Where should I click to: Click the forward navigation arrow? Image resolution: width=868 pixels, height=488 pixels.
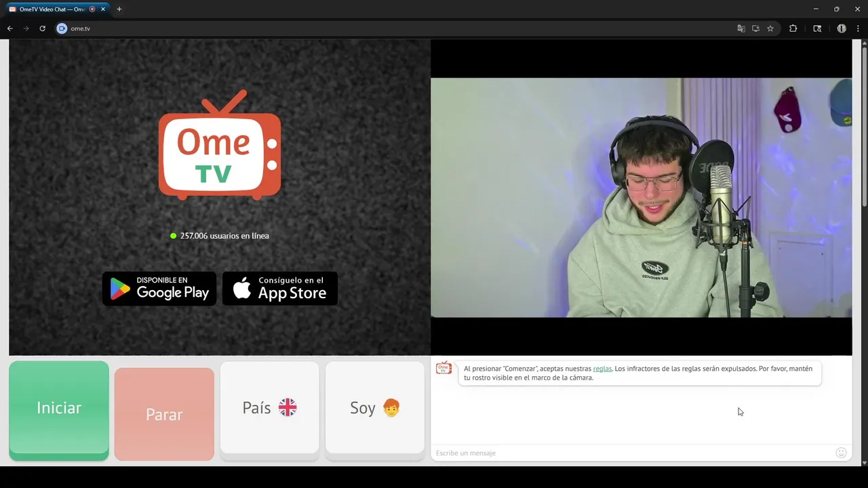26,28
